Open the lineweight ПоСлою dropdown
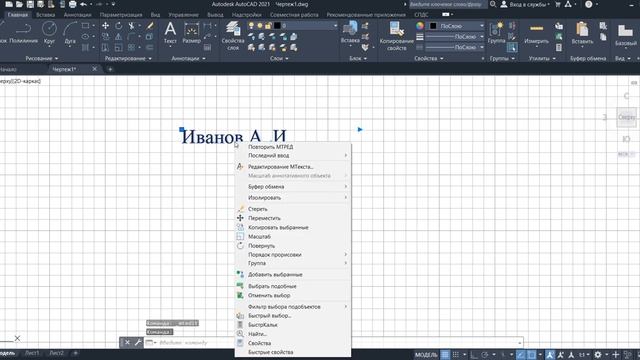Image resolution: width=640 pixels, height=360 pixels. (456, 37)
